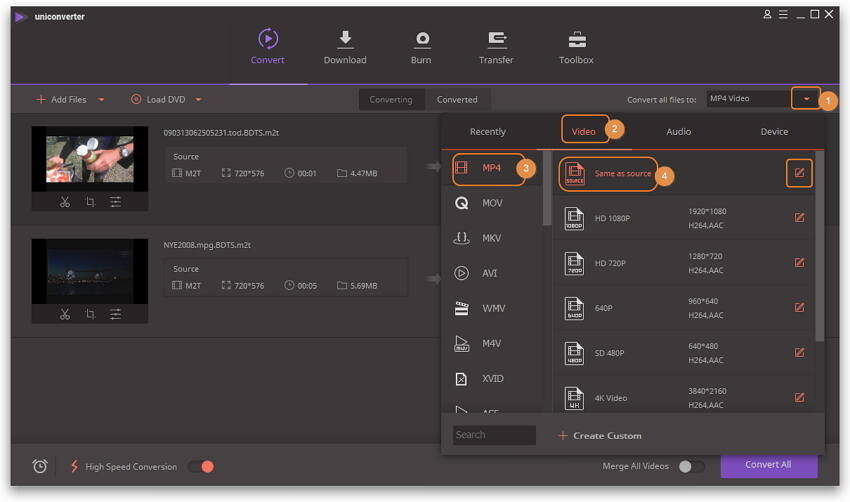The height and width of the screenshot is (502, 850).
Task: Switch to the Converted tab
Action: (457, 100)
